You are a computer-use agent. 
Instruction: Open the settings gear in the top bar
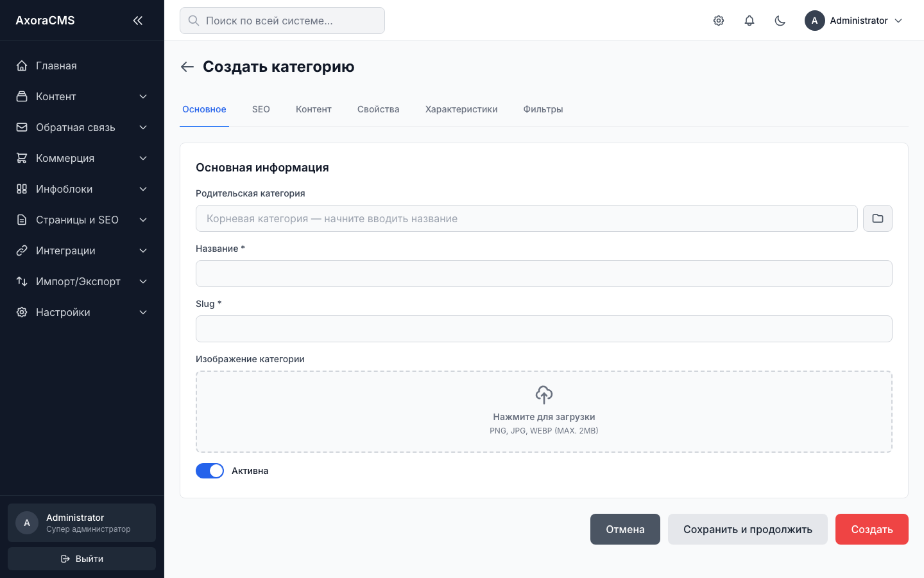pos(719,21)
